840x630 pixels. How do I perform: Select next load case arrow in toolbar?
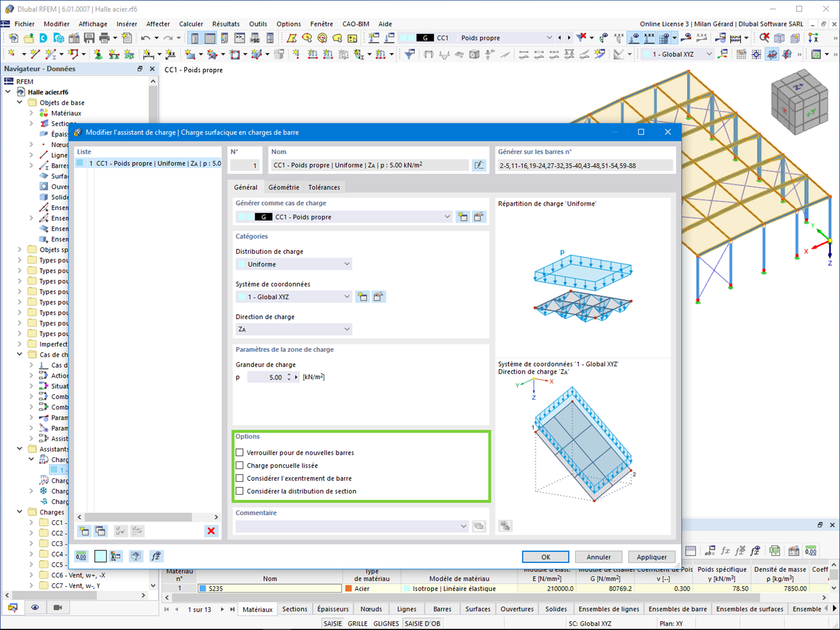pos(569,38)
